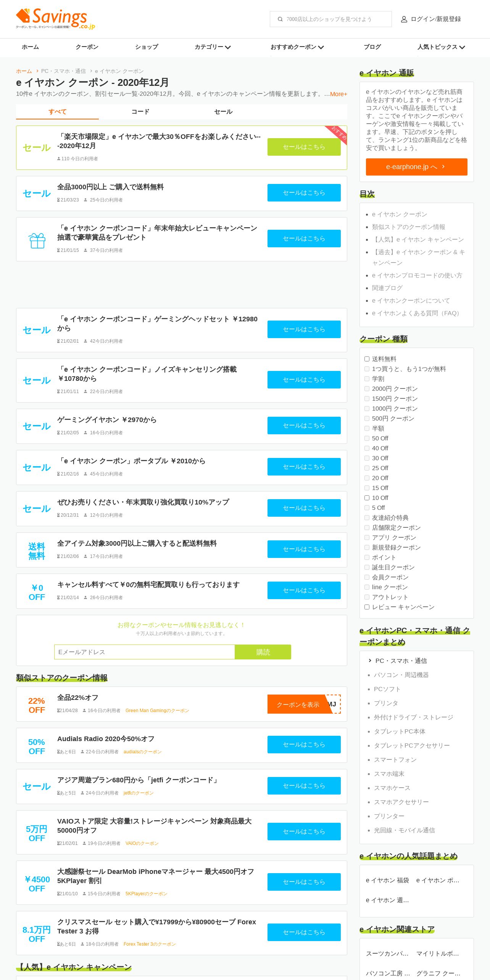This screenshot has height=980, width=490.
Task: Click in the Eメールアドレス field
Action: pos(145,652)
